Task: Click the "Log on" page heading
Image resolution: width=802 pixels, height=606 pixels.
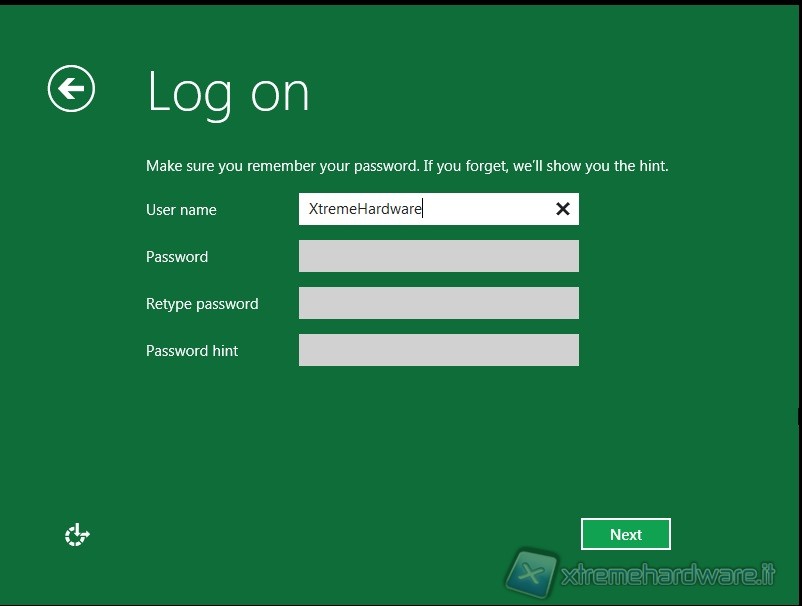Action: (x=228, y=92)
